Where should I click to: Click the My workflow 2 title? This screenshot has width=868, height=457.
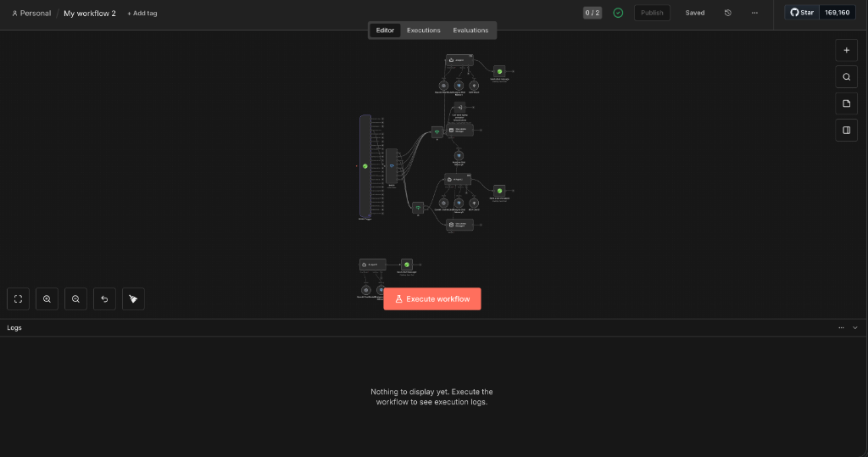[x=90, y=14]
